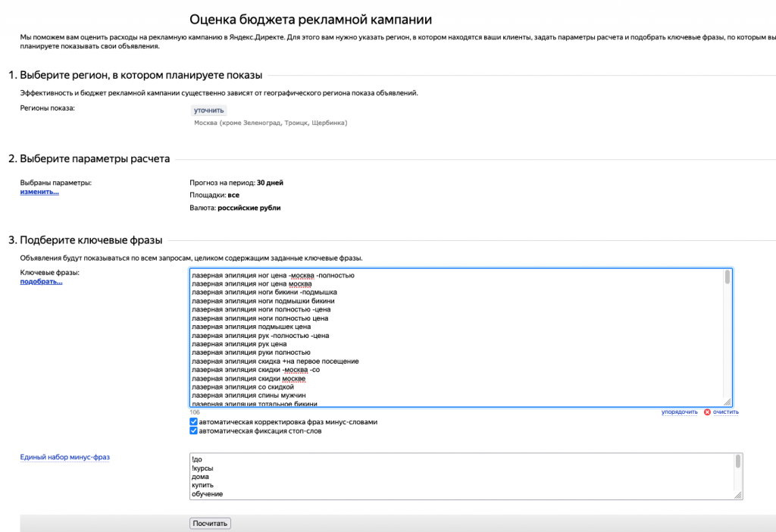Image resolution: width=776 pixels, height=532 pixels.
Task: Click the 'Площадки: все' text
Action: click(x=214, y=195)
